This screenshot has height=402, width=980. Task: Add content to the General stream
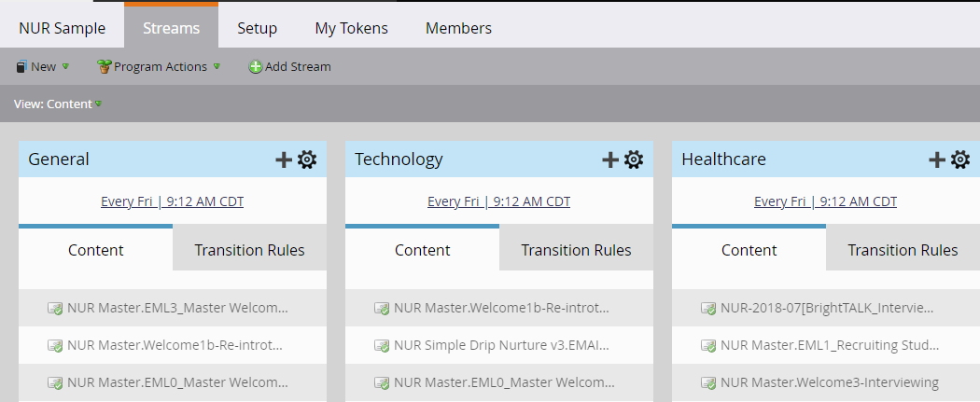(x=284, y=159)
